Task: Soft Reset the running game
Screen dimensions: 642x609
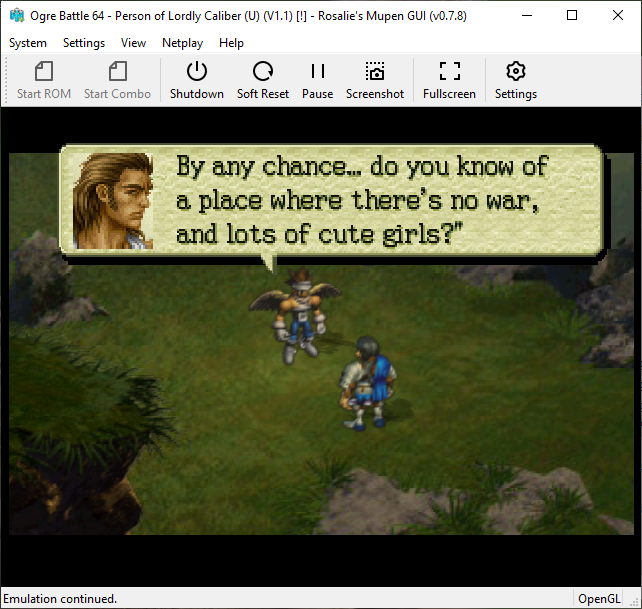Action: point(263,80)
